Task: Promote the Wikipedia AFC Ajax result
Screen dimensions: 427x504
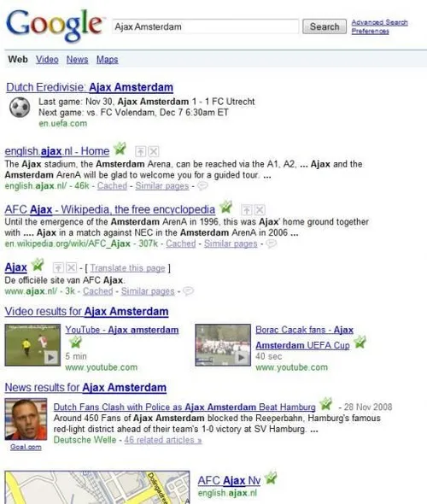Action: (247, 210)
